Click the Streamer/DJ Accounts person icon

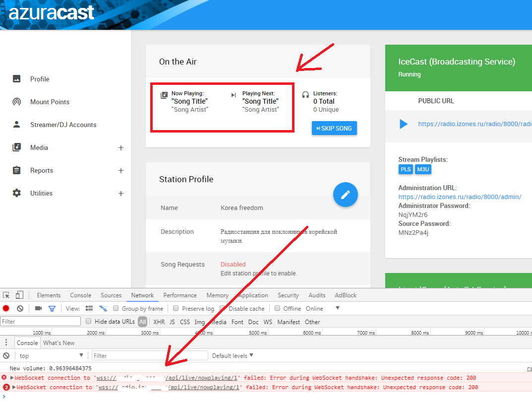[17, 124]
